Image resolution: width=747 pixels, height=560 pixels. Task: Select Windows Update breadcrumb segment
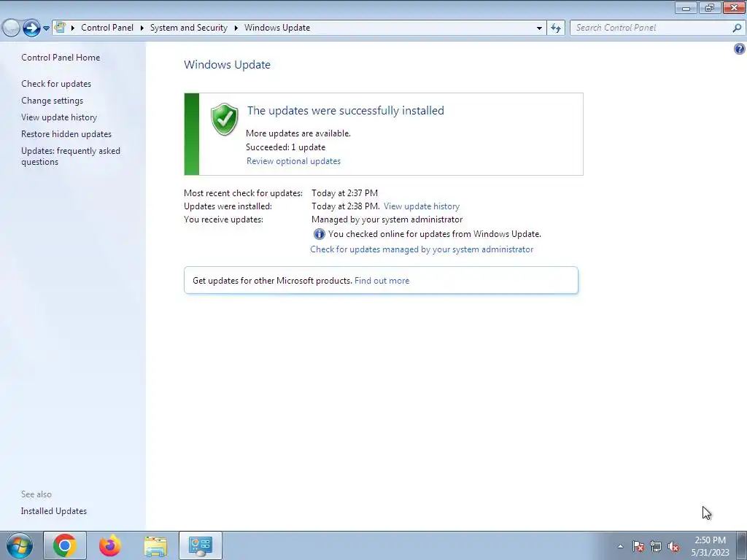(x=277, y=28)
